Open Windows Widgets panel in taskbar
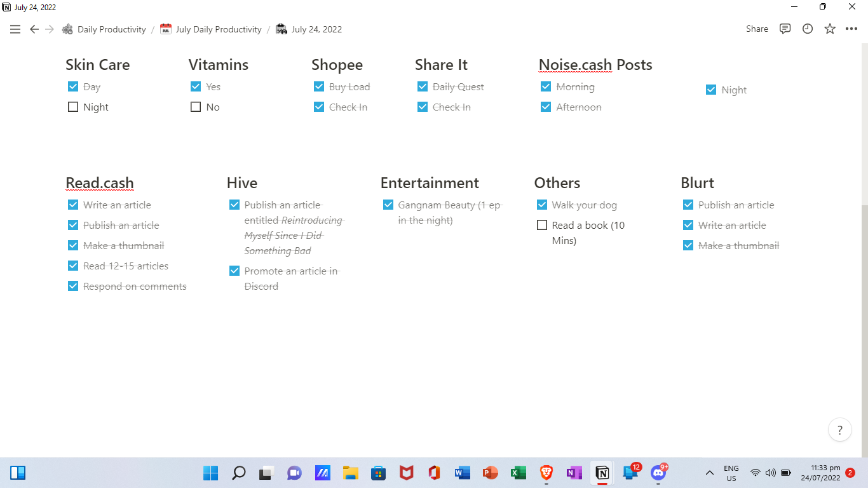The height and width of the screenshot is (488, 868). point(18,473)
